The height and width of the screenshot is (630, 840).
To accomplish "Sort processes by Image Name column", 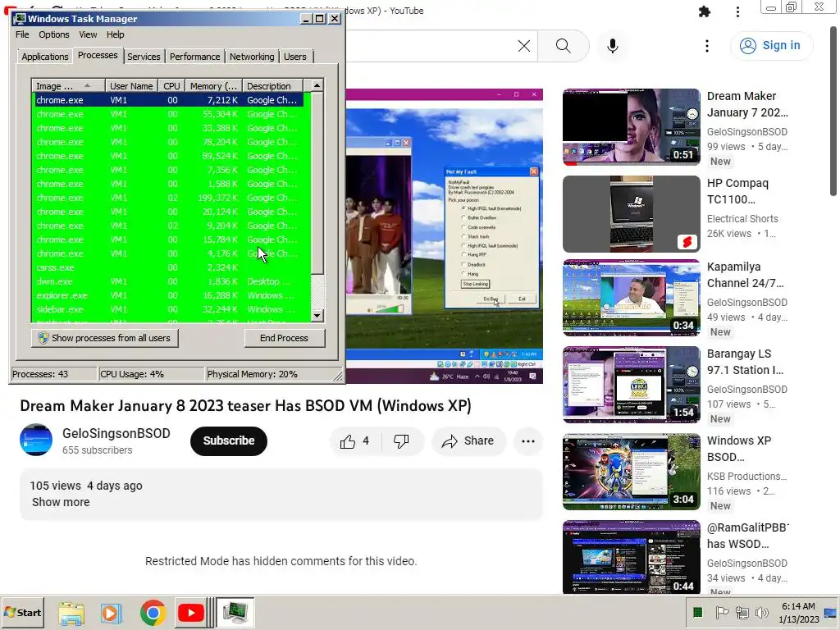I will pos(68,86).
